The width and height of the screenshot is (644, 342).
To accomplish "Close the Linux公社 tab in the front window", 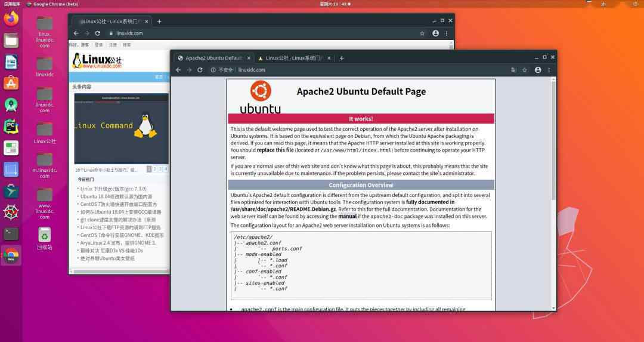I will 329,58.
